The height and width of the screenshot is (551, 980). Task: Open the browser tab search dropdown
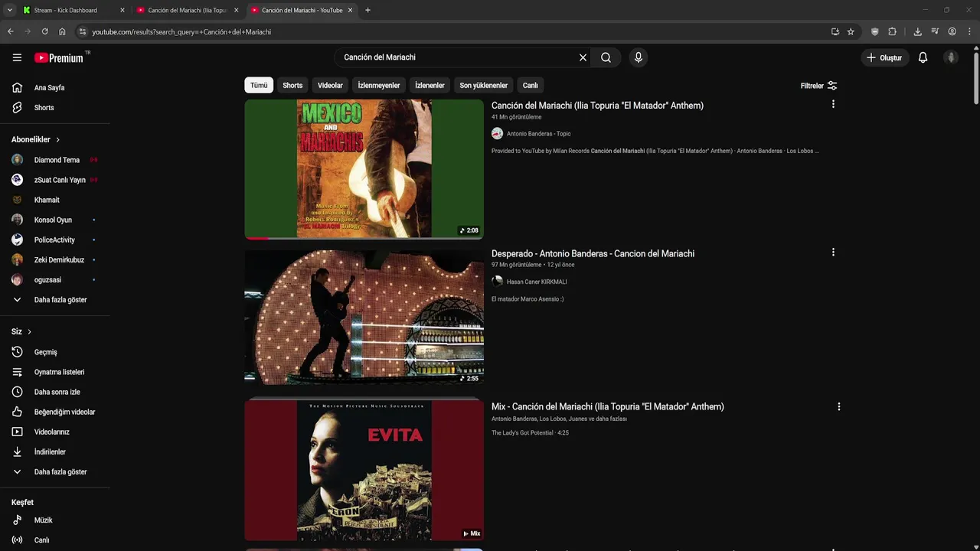(x=9, y=10)
